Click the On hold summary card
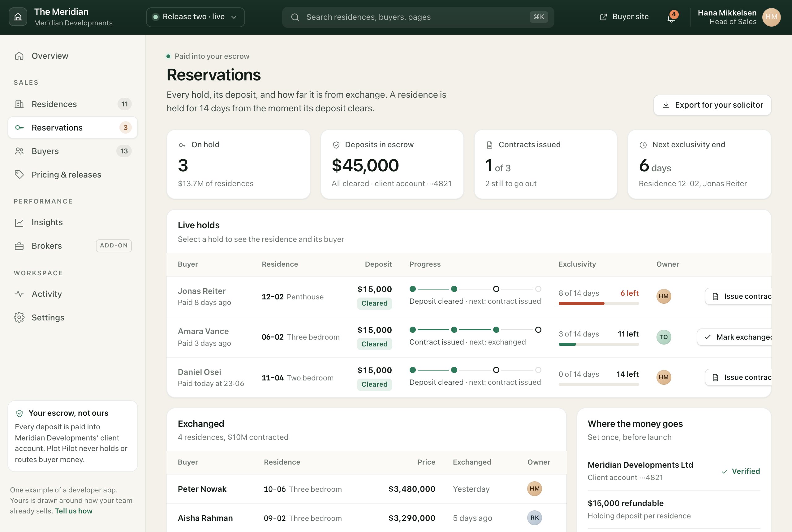Screen dimensions: 792x532 coord(238,164)
